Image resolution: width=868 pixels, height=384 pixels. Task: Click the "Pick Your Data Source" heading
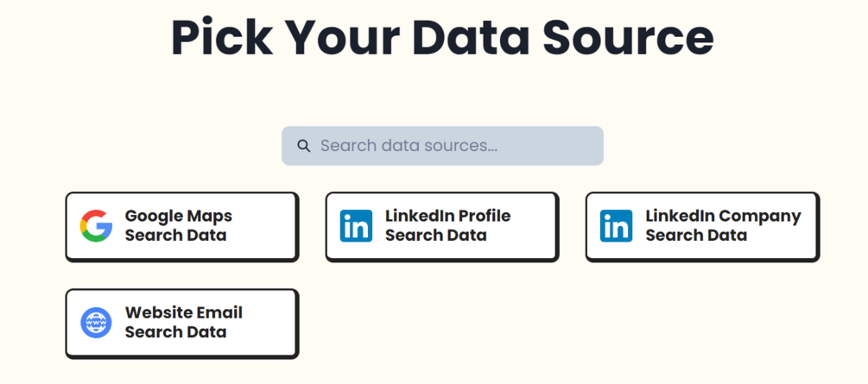tap(442, 38)
